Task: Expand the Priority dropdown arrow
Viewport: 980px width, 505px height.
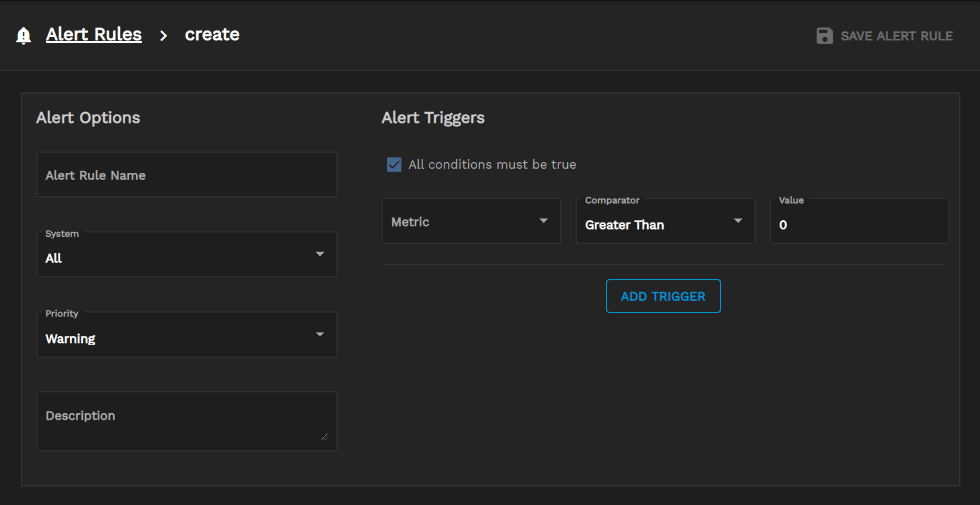Action: pos(320,334)
